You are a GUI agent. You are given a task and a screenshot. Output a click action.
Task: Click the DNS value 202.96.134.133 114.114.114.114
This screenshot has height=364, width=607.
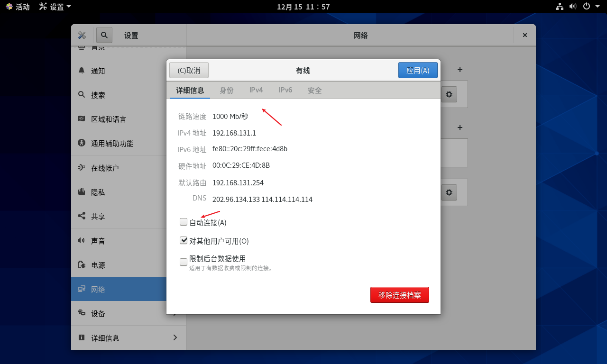[262, 200]
